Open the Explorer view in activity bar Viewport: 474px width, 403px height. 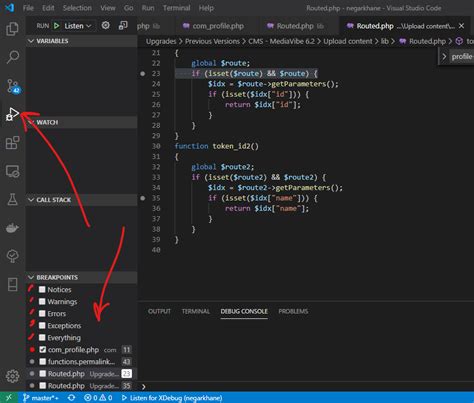[12, 29]
